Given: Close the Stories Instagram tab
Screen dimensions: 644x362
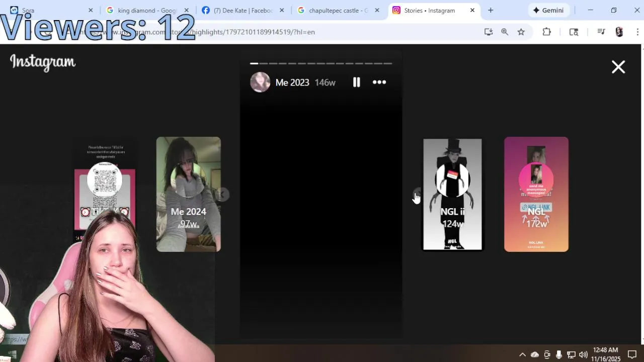Looking at the screenshot, I should tap(472, 10).
